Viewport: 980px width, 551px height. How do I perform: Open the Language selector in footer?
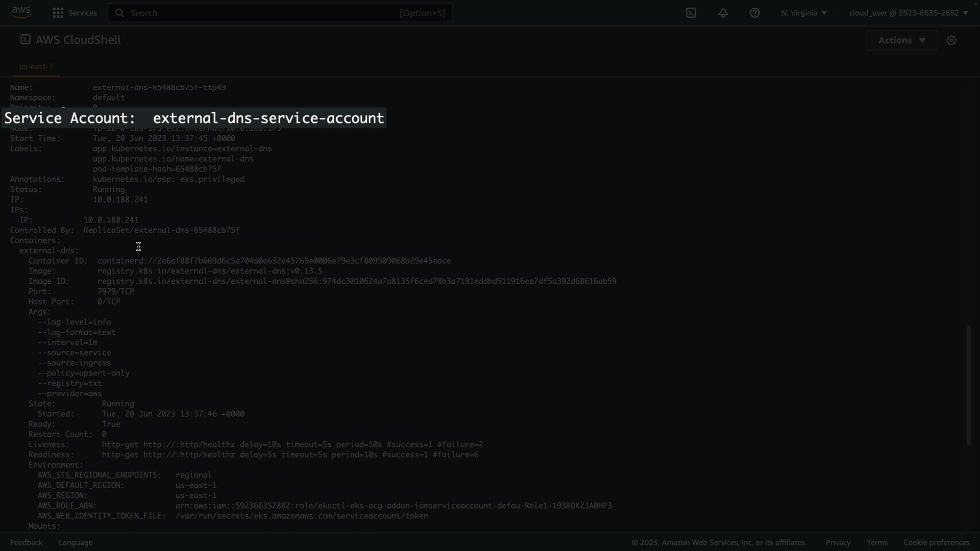point(76,542)
